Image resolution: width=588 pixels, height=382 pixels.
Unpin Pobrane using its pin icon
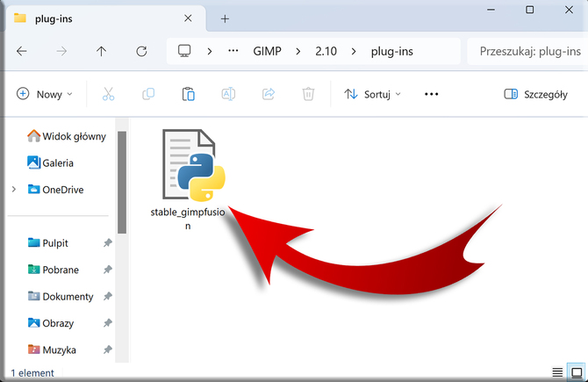[108, 270]
